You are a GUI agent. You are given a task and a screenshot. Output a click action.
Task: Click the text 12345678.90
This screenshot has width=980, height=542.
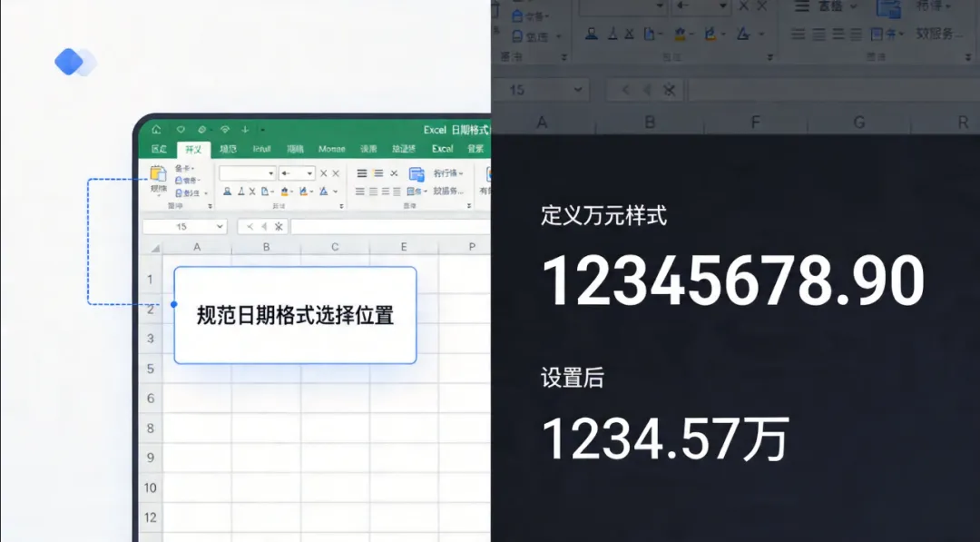coord(732,281)
